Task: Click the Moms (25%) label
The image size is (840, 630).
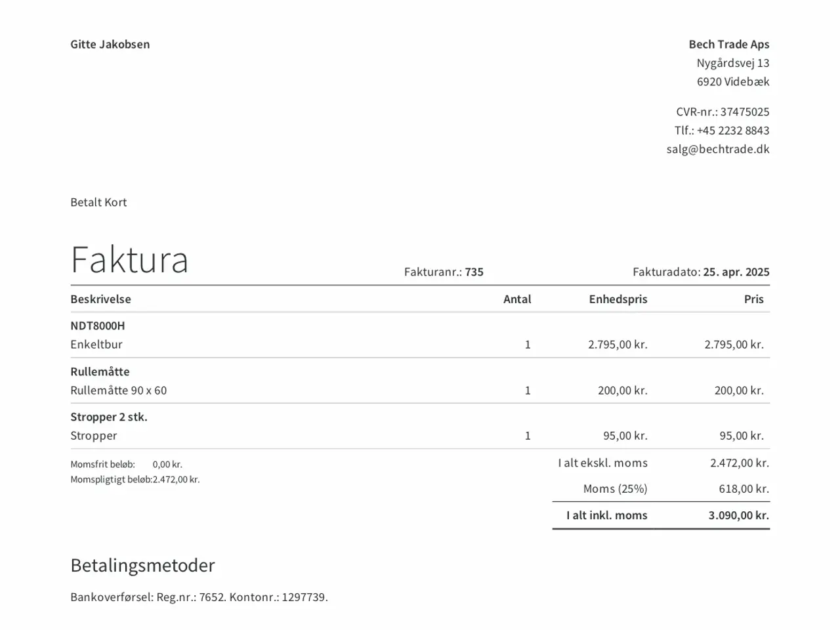Action: (615, 489)
